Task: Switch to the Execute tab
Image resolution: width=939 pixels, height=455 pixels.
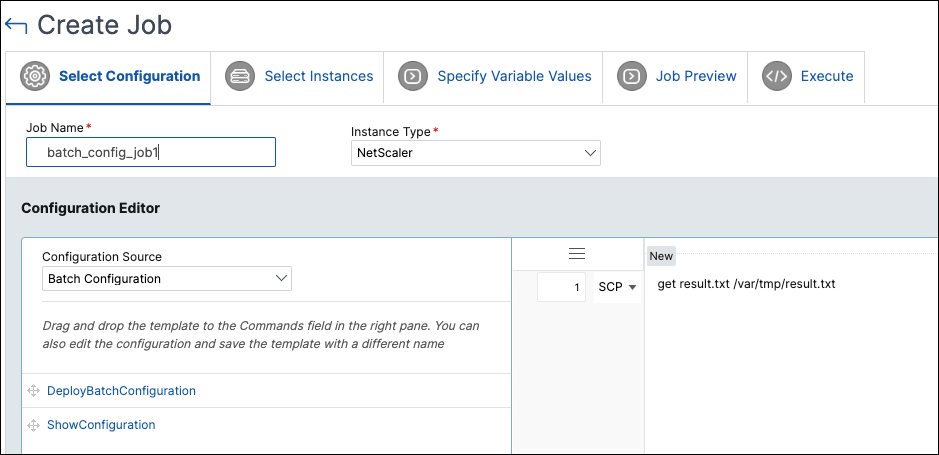Action: coord(806,77)
